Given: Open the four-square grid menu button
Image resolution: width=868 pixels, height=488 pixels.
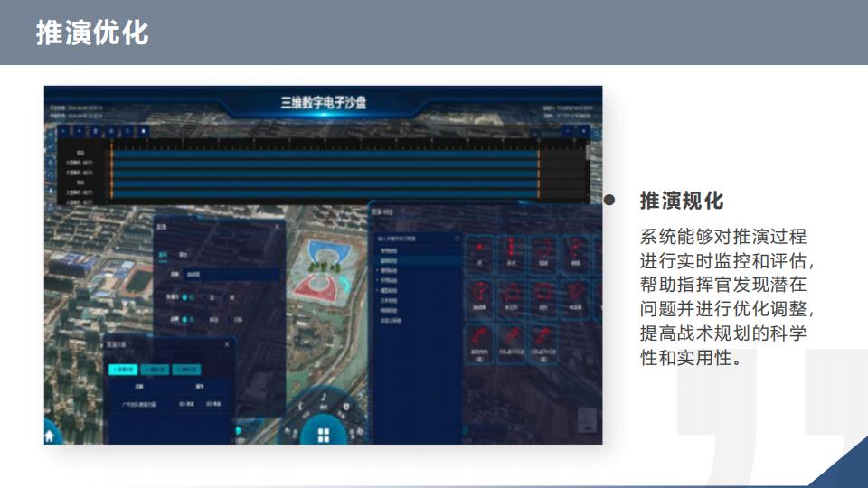Looking at the screenshot, I should (324, 435).
